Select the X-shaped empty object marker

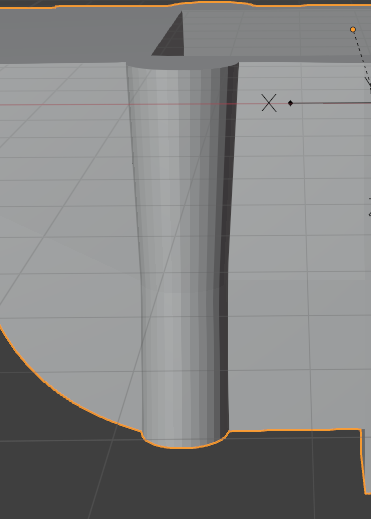[269, 103]
